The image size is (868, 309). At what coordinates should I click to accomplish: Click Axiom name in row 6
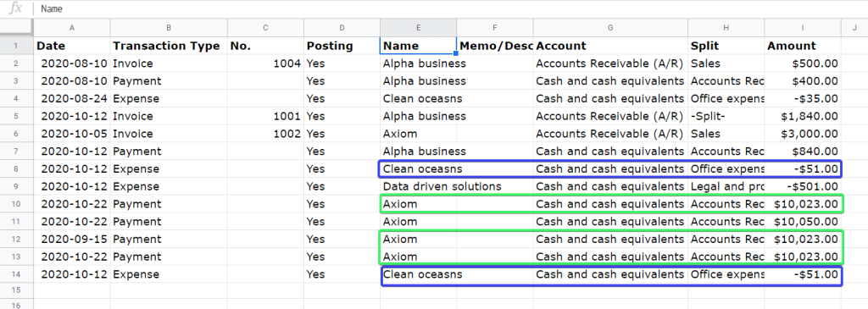pos(419,134)
